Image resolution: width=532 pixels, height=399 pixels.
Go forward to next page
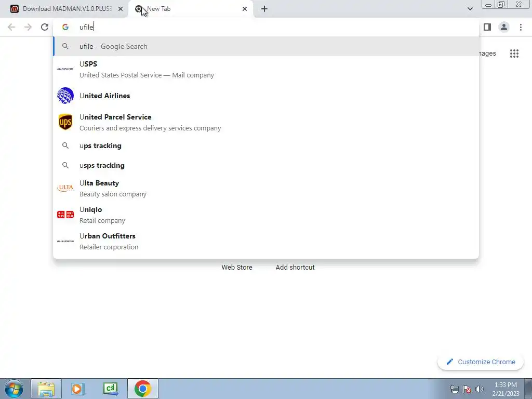[28, 27]
